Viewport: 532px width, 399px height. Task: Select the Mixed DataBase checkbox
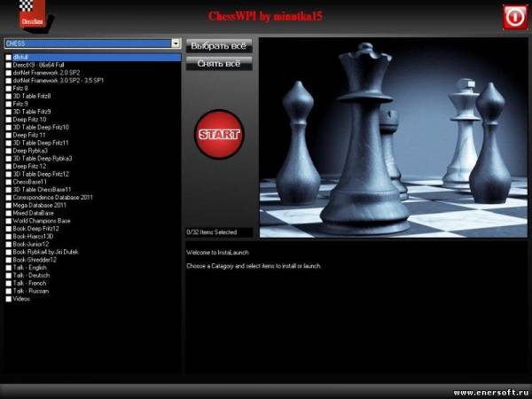point(9,214)
